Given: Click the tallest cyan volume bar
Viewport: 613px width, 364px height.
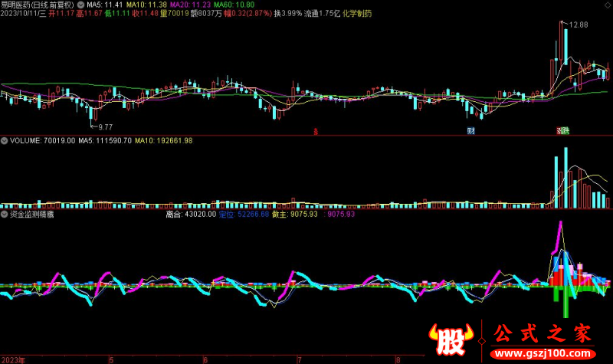Looking at the screenshot, I should coord(565,178).
